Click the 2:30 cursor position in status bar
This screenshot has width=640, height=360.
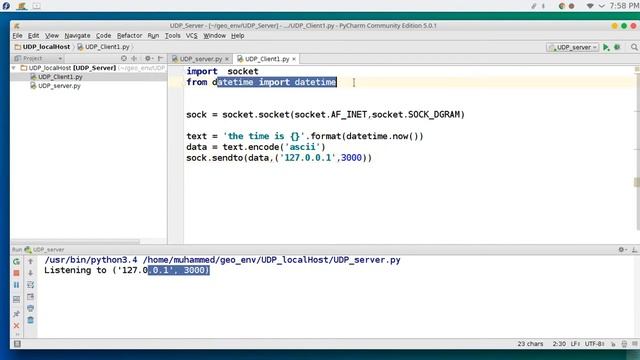click(559, 344)
